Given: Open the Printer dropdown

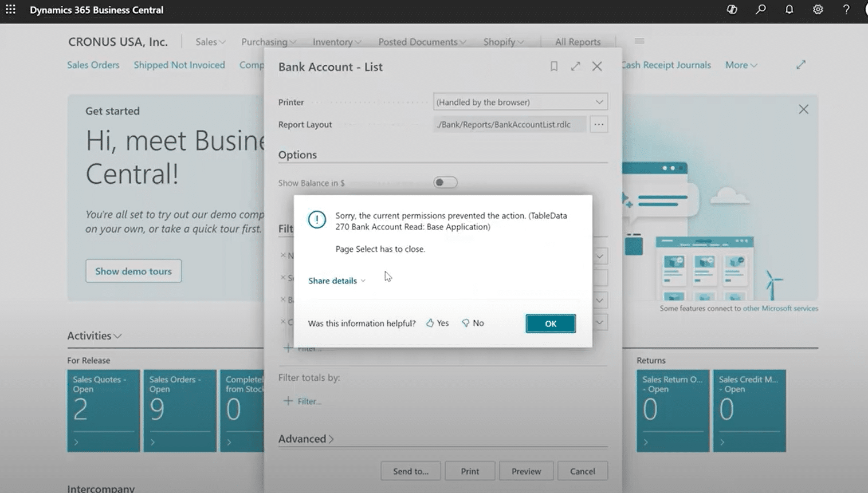Looking at the screenshot, I should click(x=520, y=102).
